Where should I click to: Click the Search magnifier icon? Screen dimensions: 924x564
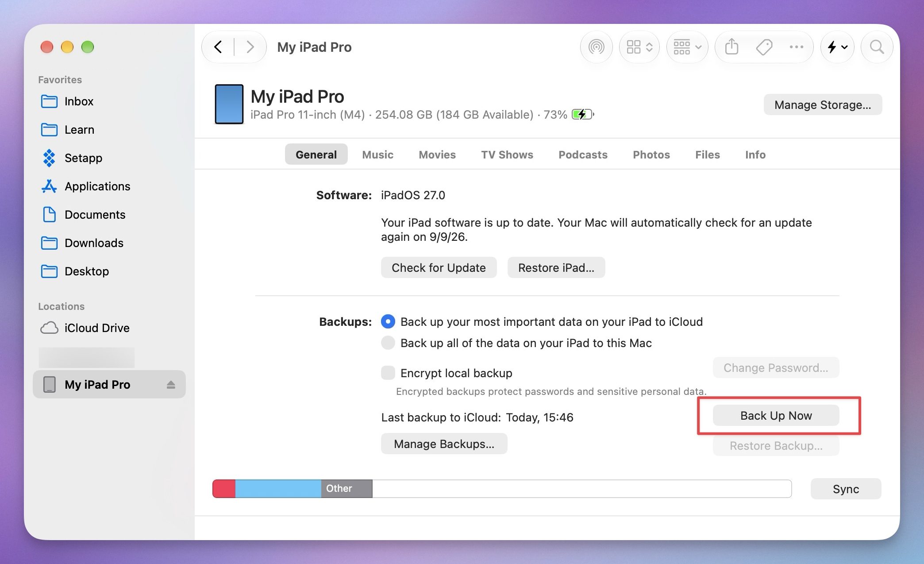point(877,47)
